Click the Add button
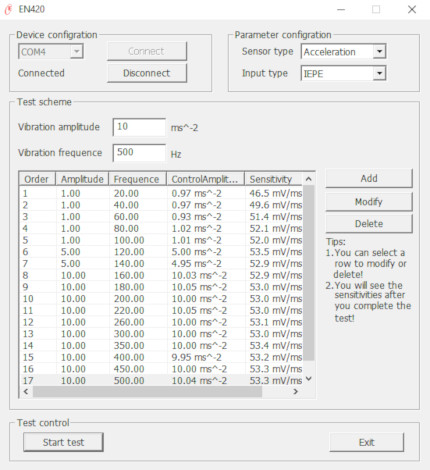This screenshot has width=430, height=470. coord(369,178)
